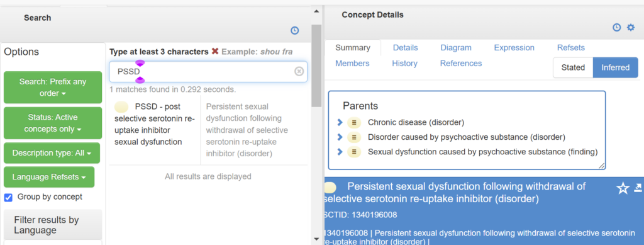The width and height of the screenshot is (644, 245).
Task: Click the share icon beside star
Action: [638, 188]
